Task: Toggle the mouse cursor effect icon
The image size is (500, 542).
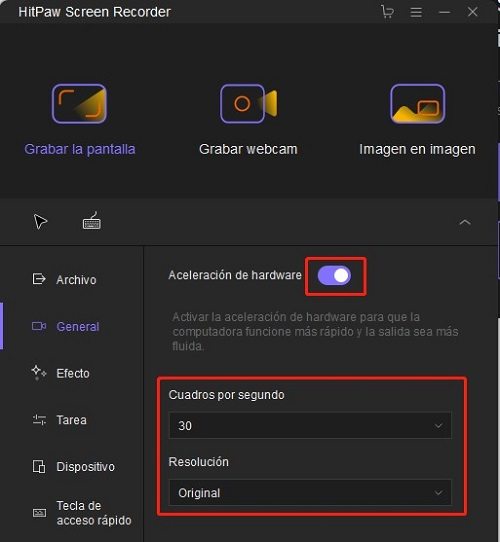Action: (40, 222)
